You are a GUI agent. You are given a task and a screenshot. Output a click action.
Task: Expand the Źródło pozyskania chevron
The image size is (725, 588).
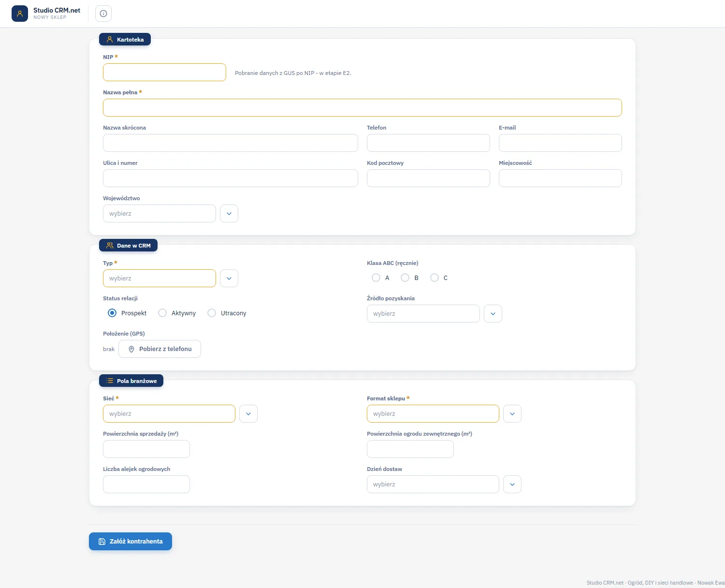point(493,314)
